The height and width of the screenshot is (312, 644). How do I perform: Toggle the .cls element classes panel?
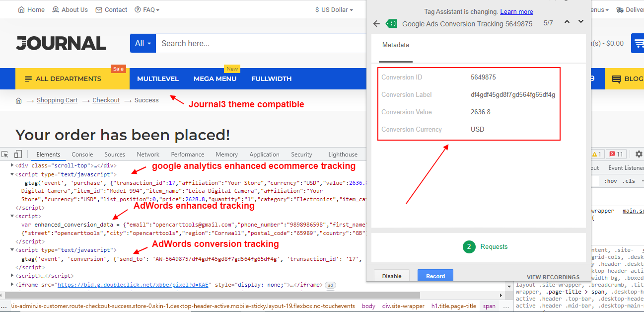click(x=629, y=181)
